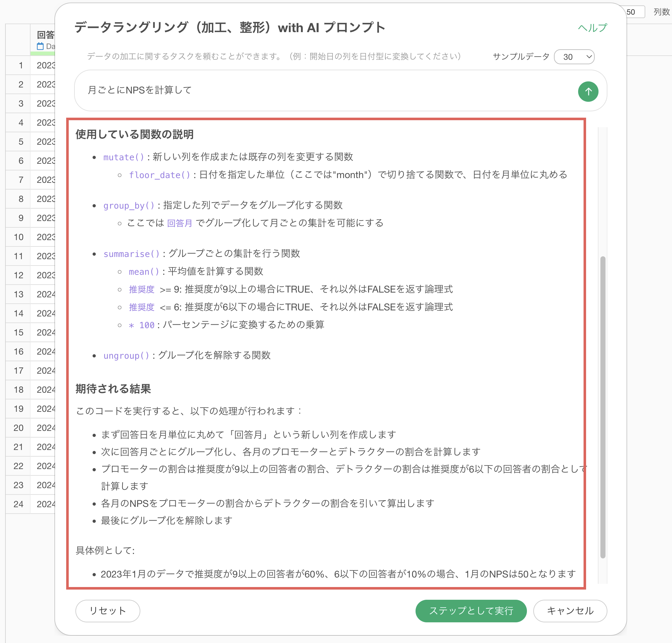Viewport: 672px width, 643px height.
Task: Click the 推奨度 reference in the >= 9 line
Action: pyautogui.click(x=142, y=289)
